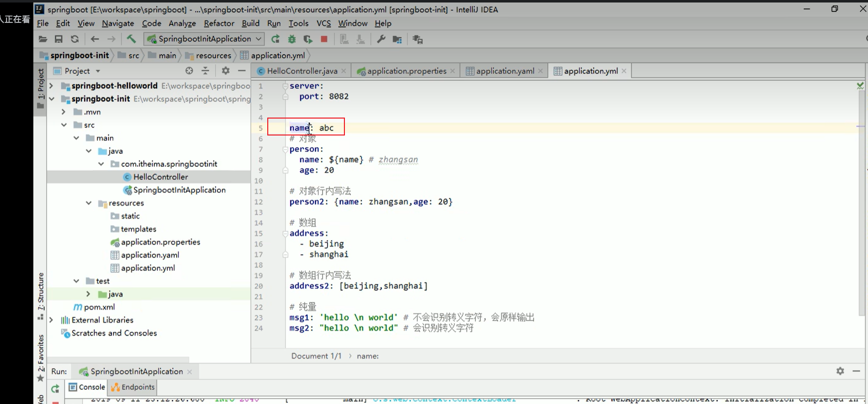Toggle the 7: Structure side tool window
The width and height of the screenshot is (868, 404).
pyautogui.click(x=40, y=296)
